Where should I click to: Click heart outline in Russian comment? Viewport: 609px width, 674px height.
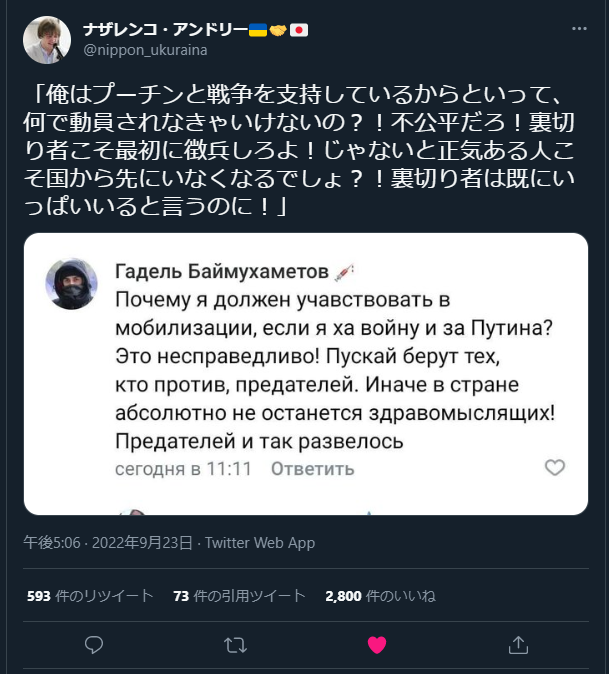554,468
